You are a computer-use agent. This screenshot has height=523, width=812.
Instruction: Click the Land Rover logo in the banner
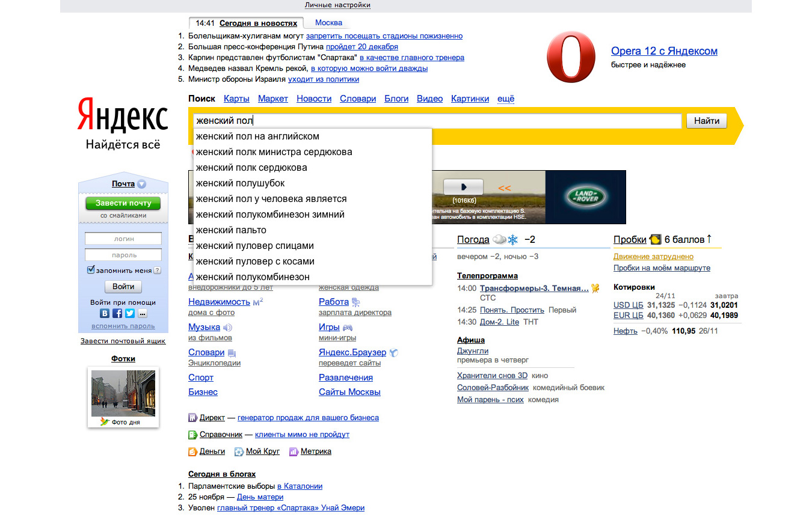pyautogui.click(x=586, y=197)
